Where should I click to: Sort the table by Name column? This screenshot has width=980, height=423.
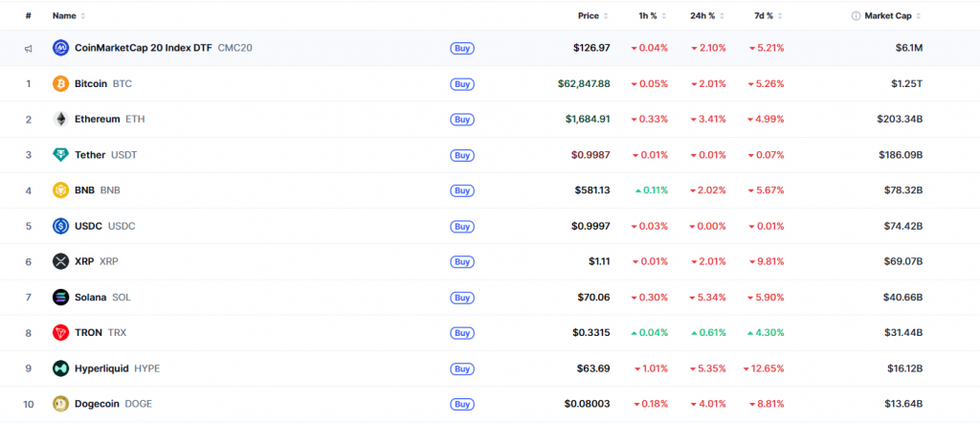[x=69, y=15]
